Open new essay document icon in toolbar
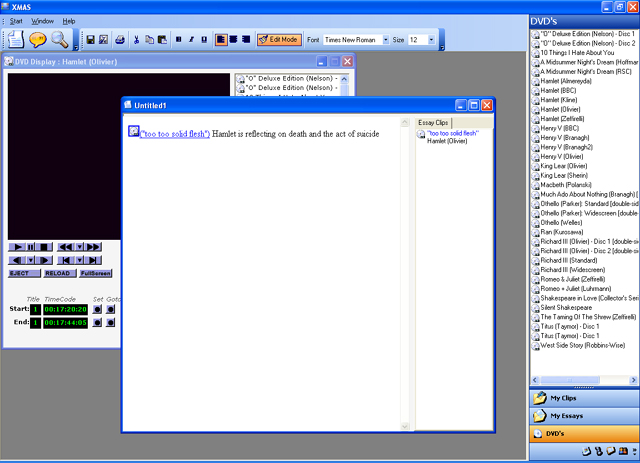 coord(16,40)
